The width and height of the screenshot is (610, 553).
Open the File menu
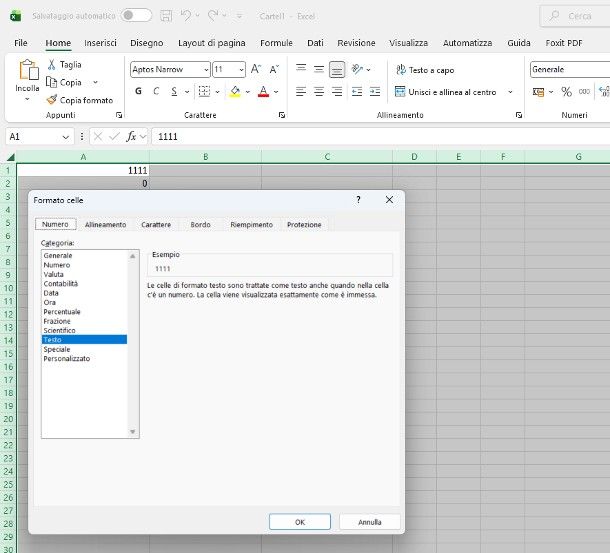[x=21, y=43]
